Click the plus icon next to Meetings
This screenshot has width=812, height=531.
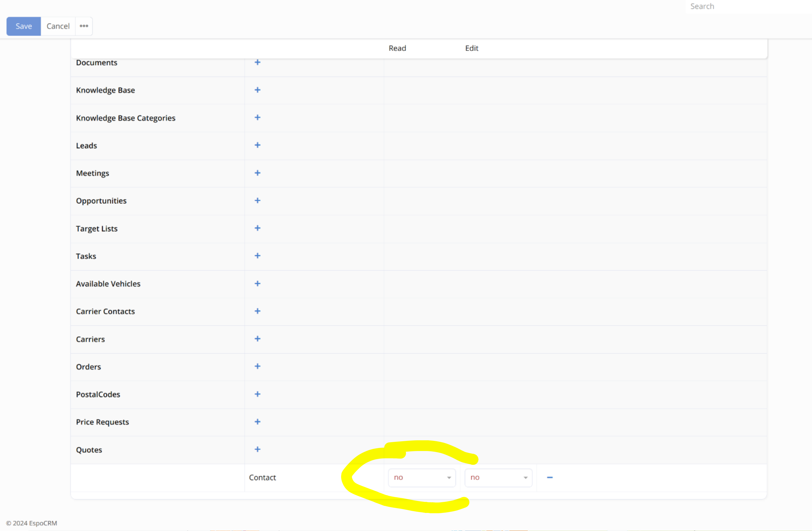258,173
